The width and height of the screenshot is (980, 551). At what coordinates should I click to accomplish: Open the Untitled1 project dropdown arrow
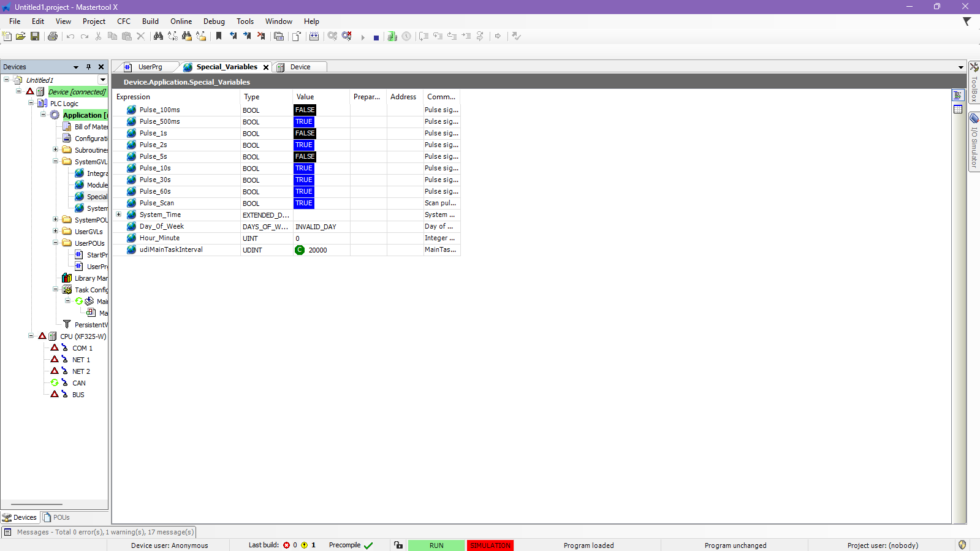point(102,80)
